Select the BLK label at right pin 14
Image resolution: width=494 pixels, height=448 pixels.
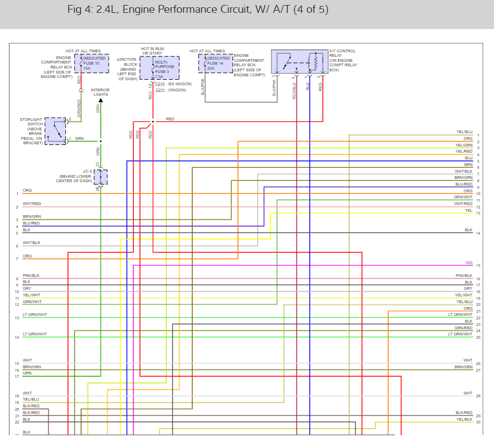coord(468,230)
